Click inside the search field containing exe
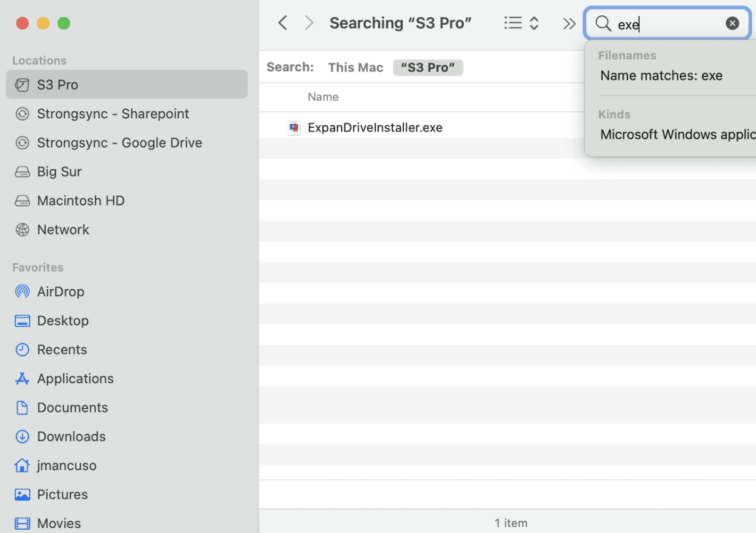The width and height of the screenshot is (756, 533). (x=668, y=24)
